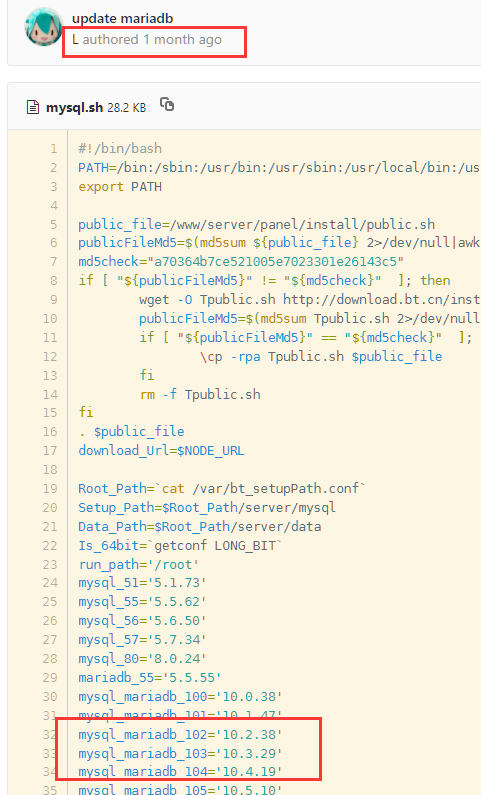Copy file contents using the copy icon
The width and height of the screenshot is (481, 795).
[167, 104]
